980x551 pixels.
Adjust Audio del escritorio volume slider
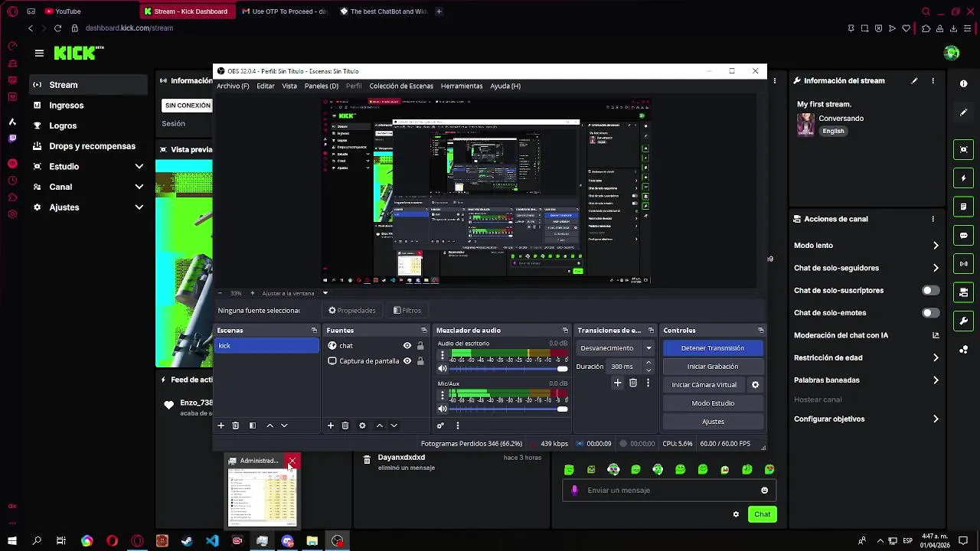click(508, 369)
